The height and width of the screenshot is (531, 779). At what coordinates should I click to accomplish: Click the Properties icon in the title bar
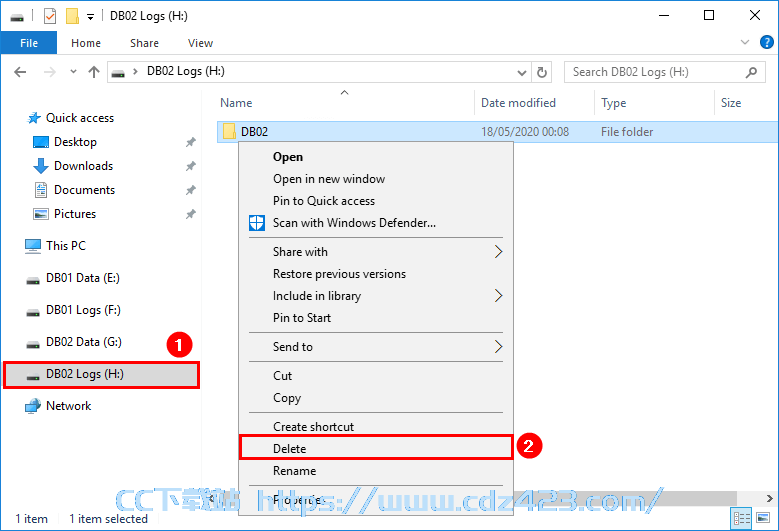point(50,16)
